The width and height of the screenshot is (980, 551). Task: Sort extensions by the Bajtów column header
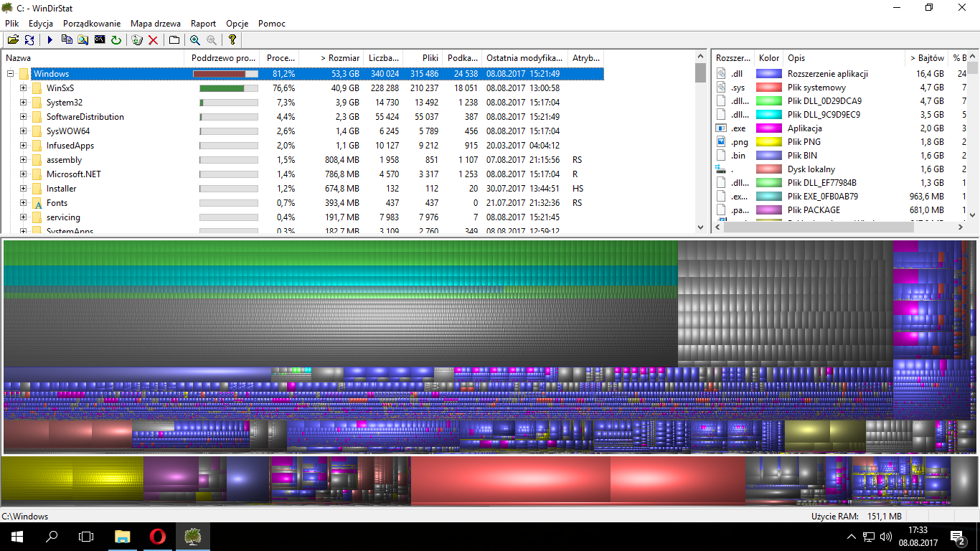tap(926, 58)
